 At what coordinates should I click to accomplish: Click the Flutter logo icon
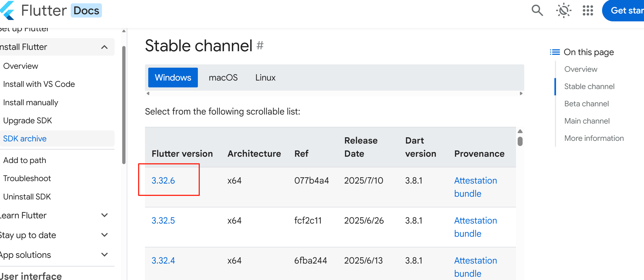coord(7,10)
